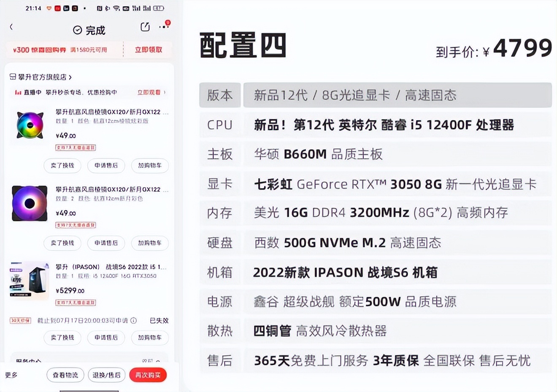Screen dimensions: 557x392
Task: Open the share icon in the header
Action: pyautogui.click(x=145, y=26)
